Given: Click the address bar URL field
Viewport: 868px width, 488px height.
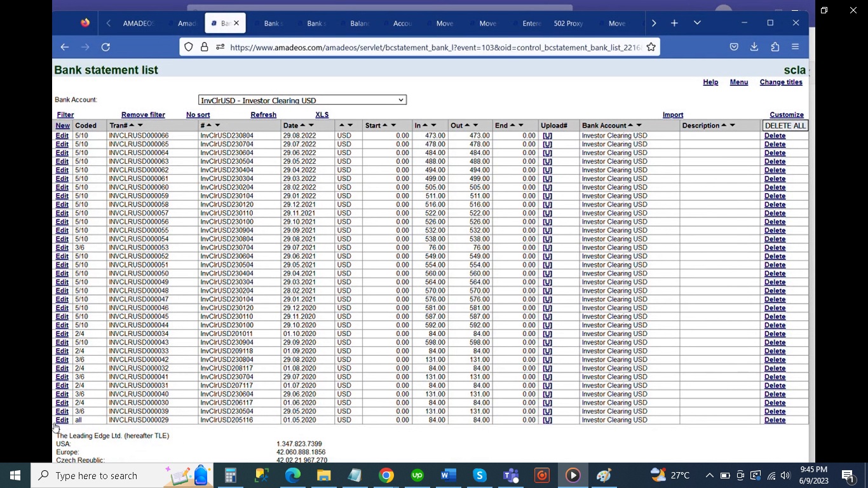Looking at the screenshot, I should pyautogui.click(x=435, y=47).
